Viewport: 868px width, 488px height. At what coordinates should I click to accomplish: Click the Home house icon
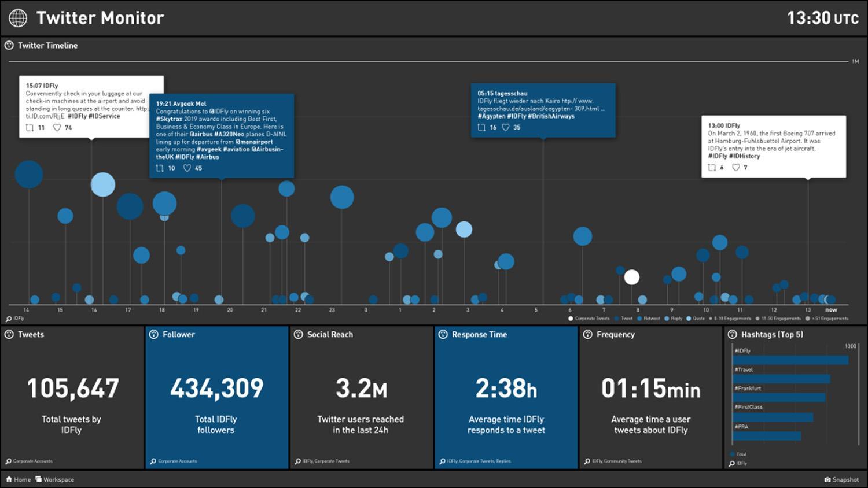click(9, 479)
